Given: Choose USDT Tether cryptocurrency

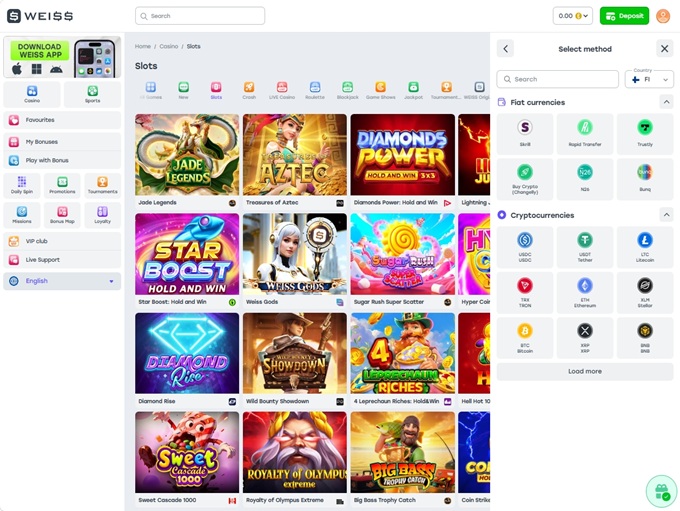Looking at the screenshot, I should [x=585, y=247].
